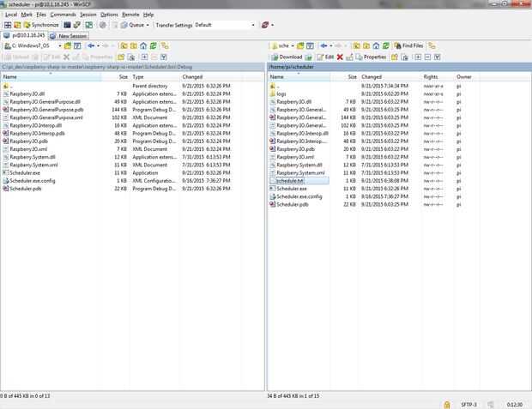Click local home directory icon
The width and height of the screenshot is (532, 409).
(143, 45)
